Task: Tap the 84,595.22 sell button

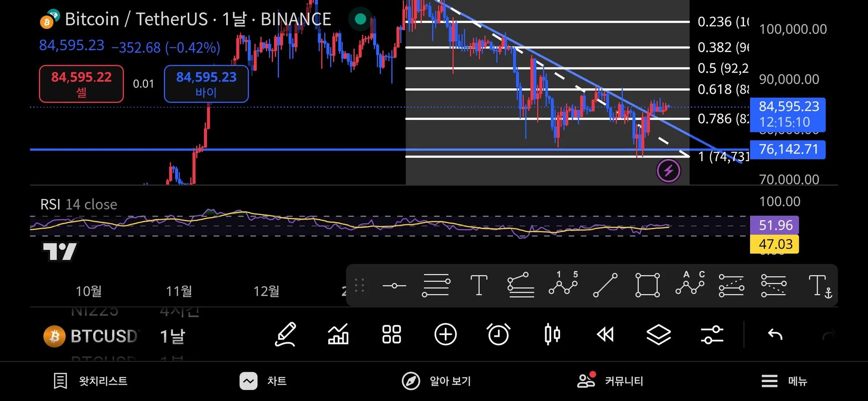Action: pos(81,84)
